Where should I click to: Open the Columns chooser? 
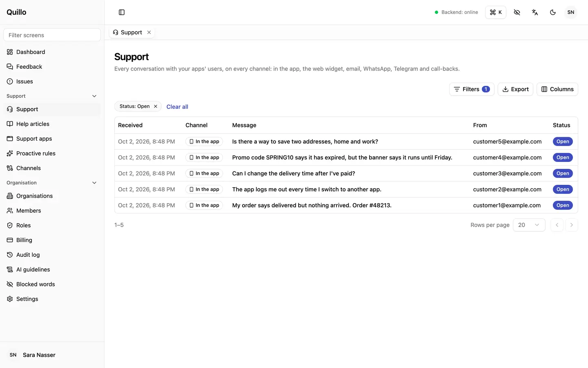(x=557, y=89)
